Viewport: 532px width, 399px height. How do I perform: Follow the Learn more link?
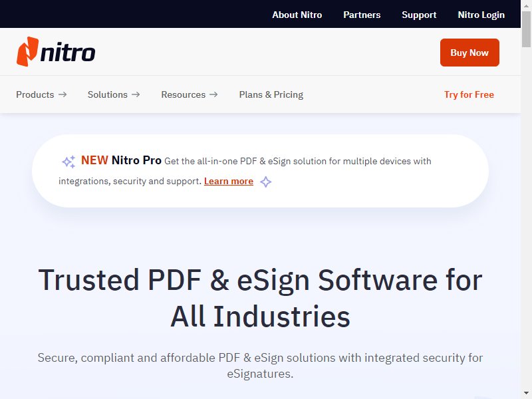pyautogui.click(x=228, y=181)
